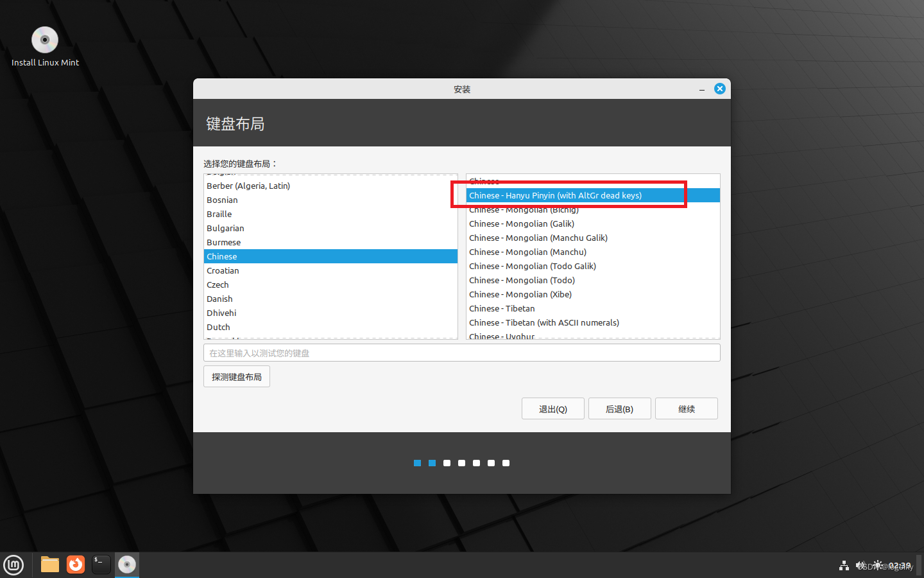
Task: Select Chinese - Tibetan keyboard layout
Action: pyautogui.click(x=501, y=308)
